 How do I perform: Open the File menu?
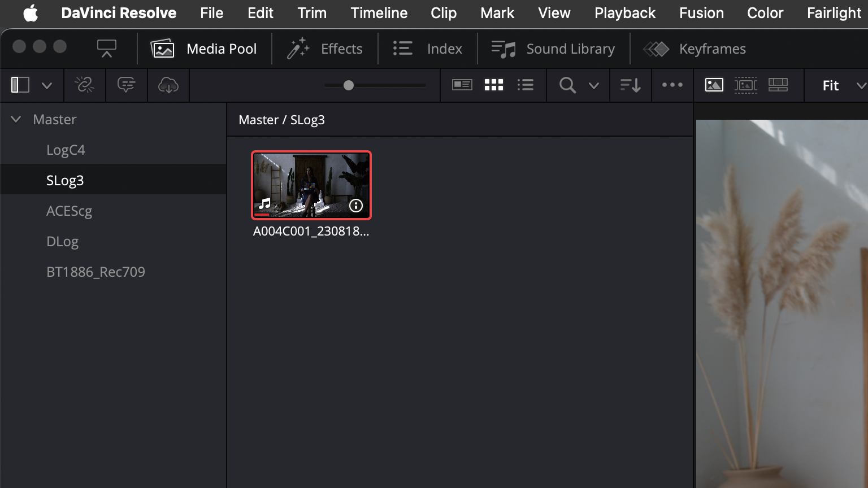[212, 13]
